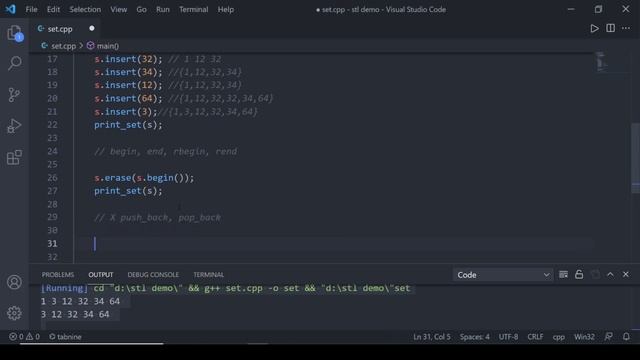
Task: Change indentation via Spaces: 4
Action: [475, 337]
